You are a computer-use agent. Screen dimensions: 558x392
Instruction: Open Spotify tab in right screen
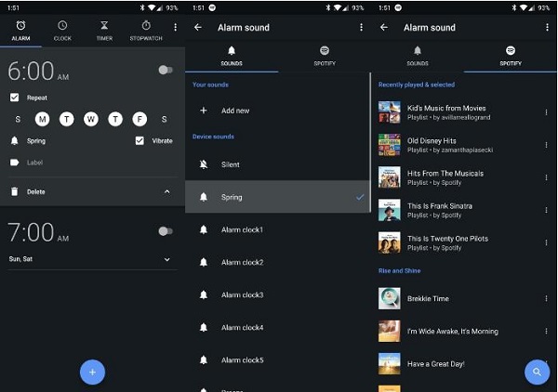click(x=511, y=56)
